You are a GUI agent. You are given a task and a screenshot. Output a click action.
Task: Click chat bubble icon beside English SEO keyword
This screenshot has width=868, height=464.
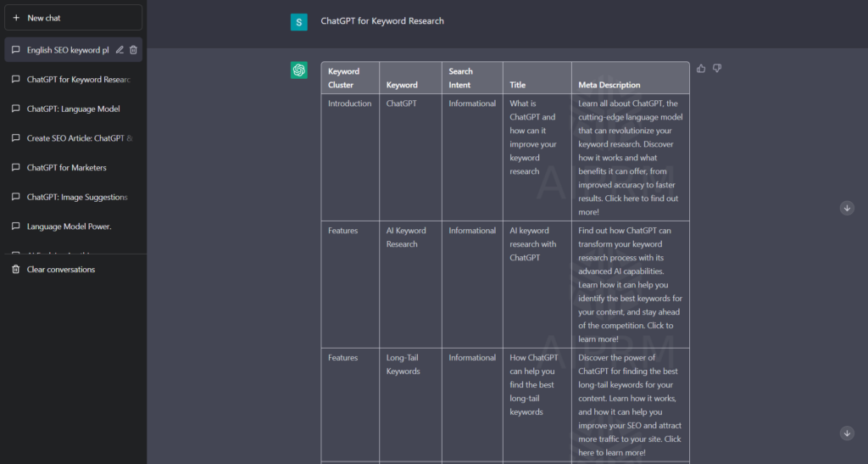15,50
